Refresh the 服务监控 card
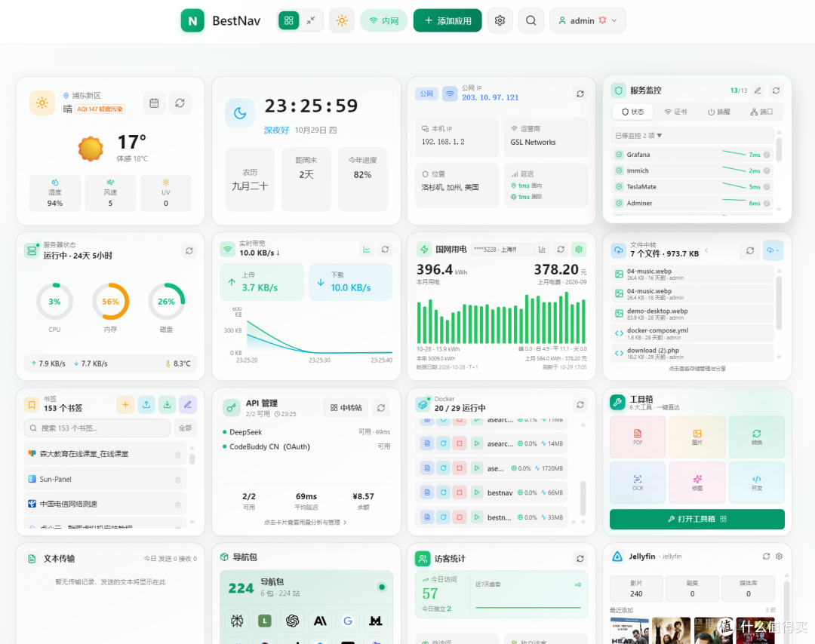Image resolution: width=815 pixels, height=644 pixels. pos(776,90)
